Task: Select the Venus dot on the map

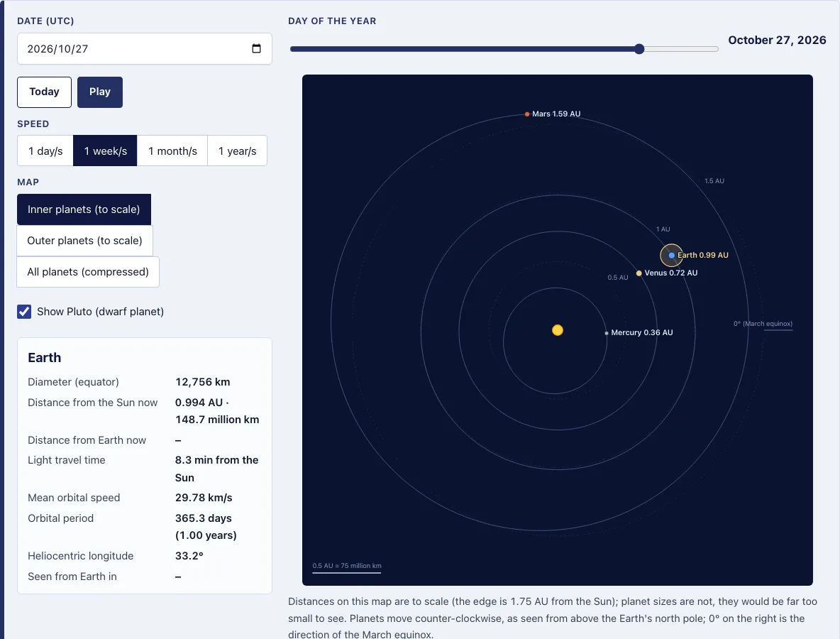Action: (639, 273)
